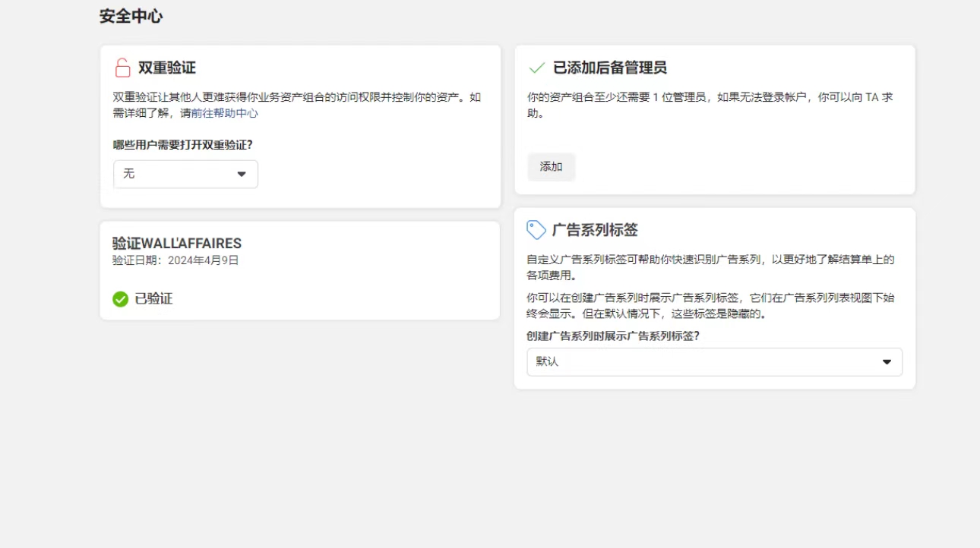Click the 验证WALL'AFFAIRES title
The image size is (980, 548).
point(177,244)
